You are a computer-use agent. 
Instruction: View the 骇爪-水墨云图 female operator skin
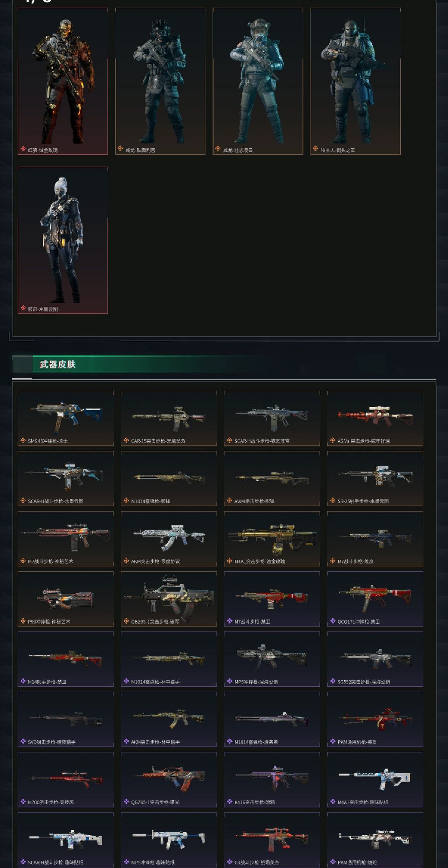pyautogui.click(x=63, y=240)
